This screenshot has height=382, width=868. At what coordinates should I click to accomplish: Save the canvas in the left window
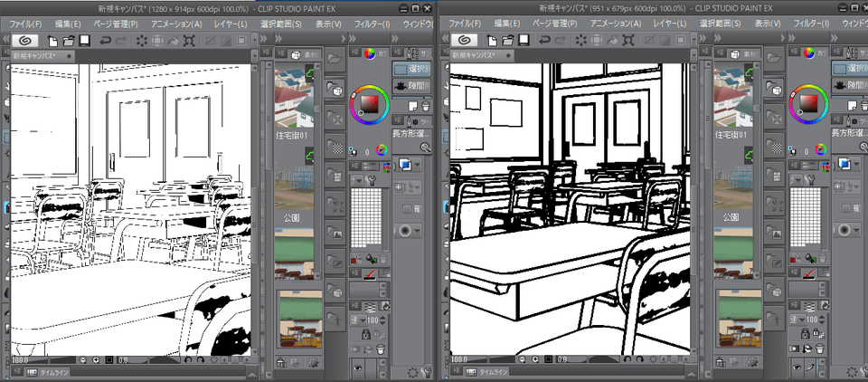pos(84,41)
